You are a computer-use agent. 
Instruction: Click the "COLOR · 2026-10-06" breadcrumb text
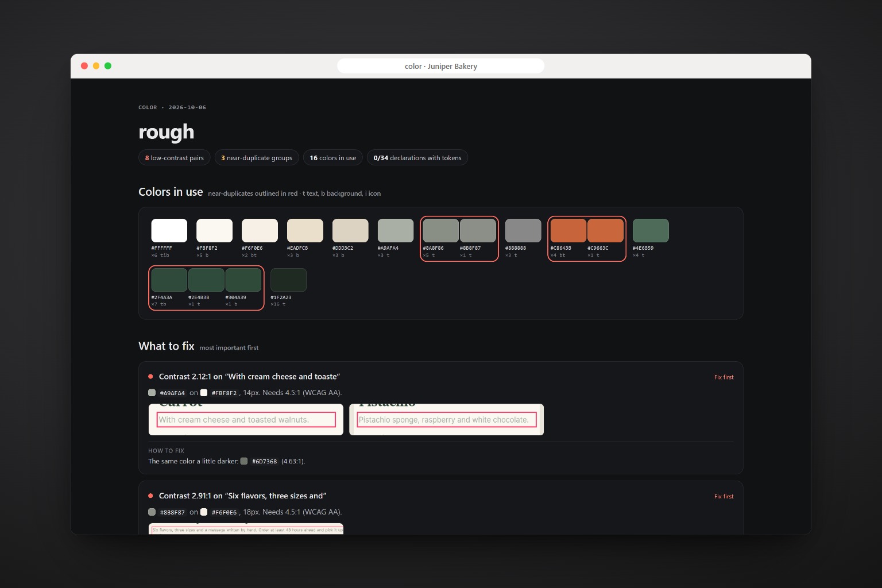172,107
